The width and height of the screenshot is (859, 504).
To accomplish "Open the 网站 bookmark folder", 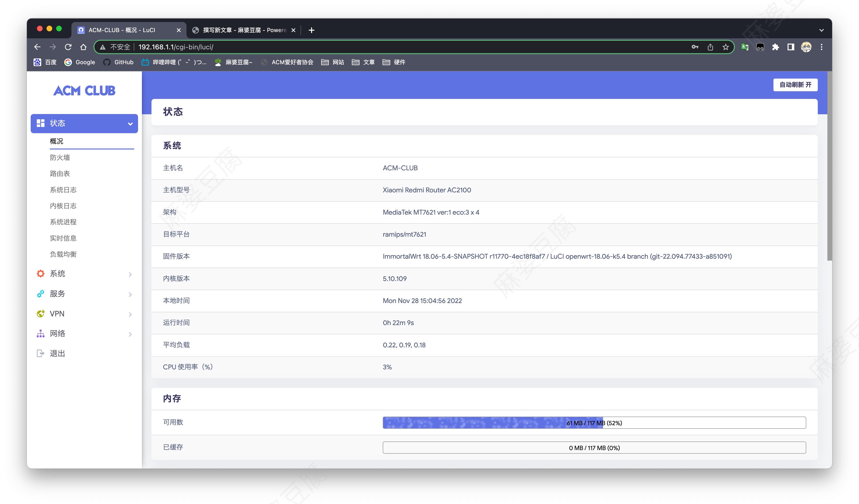I will (333, 62).
